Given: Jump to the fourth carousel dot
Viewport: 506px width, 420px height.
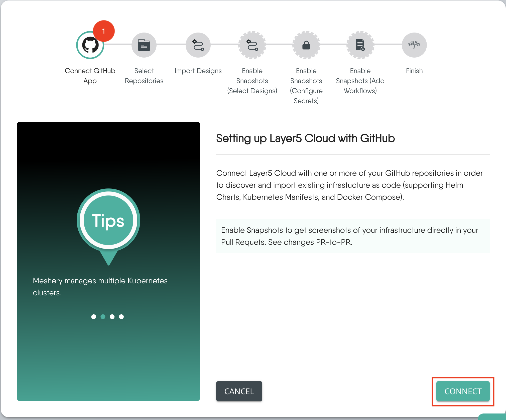Looking at the screenshot, I should coord(121,317).
